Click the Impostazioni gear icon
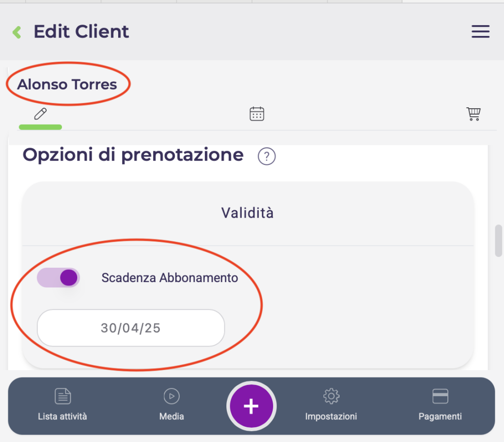The height and width of the screenshot is (442, 504). coord(331,396)
